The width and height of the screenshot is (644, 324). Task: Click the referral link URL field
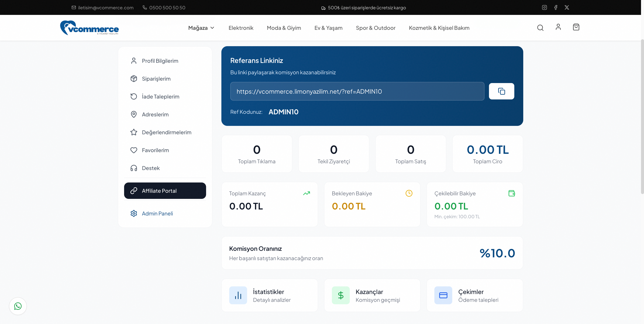pos(357,91)
